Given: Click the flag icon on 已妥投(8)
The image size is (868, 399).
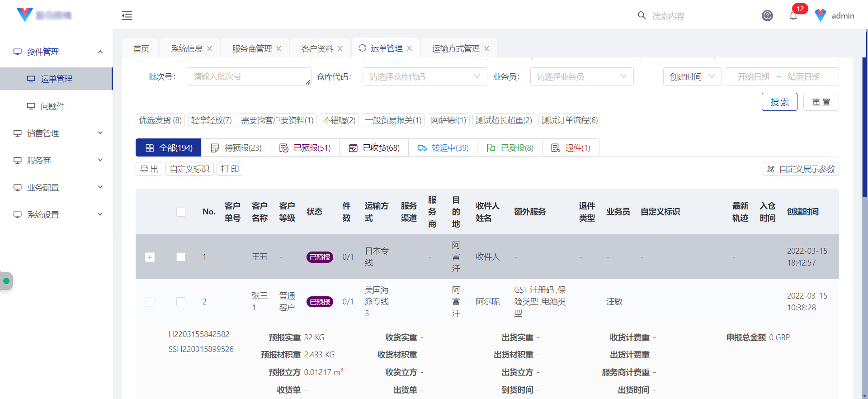Looking at the screenshot, I should coord(491,148).
